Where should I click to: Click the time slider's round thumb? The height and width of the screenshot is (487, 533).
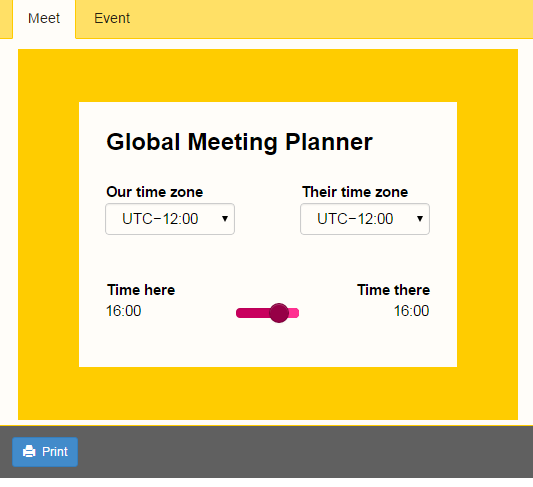(x=279, y=313)
